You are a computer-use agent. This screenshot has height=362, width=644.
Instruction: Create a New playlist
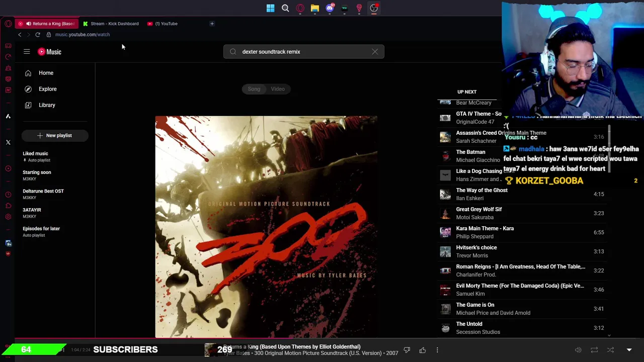55,135
